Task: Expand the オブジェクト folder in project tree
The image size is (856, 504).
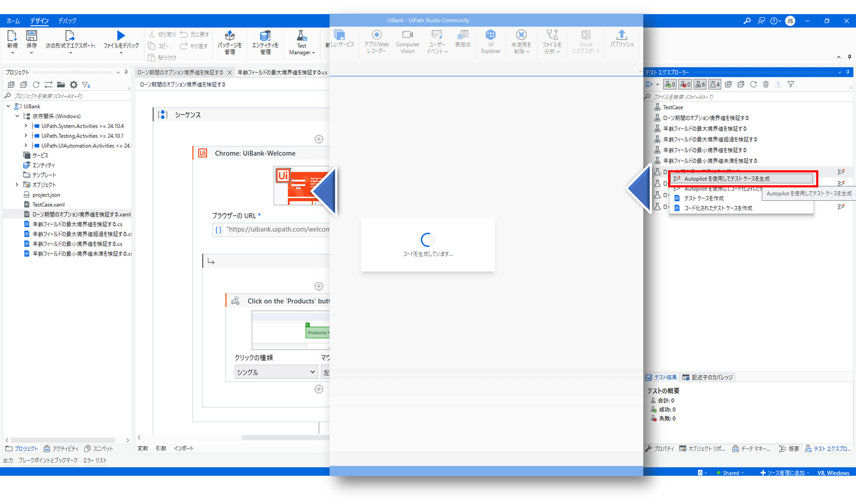Action: pyautogui.click(x=17, y=185)
